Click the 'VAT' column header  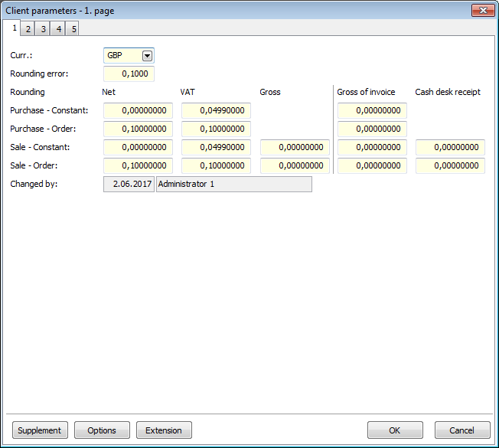pyautogui.click(x=187, y=92)
